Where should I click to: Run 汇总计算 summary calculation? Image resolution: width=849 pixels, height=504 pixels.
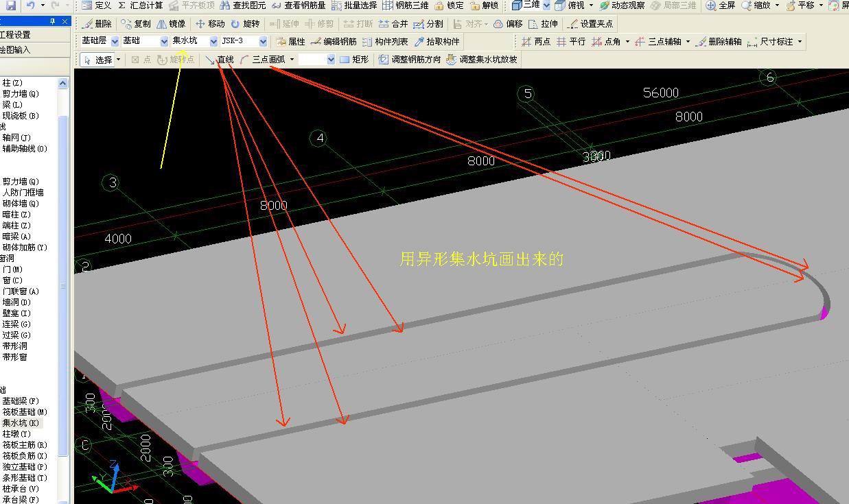140,5
